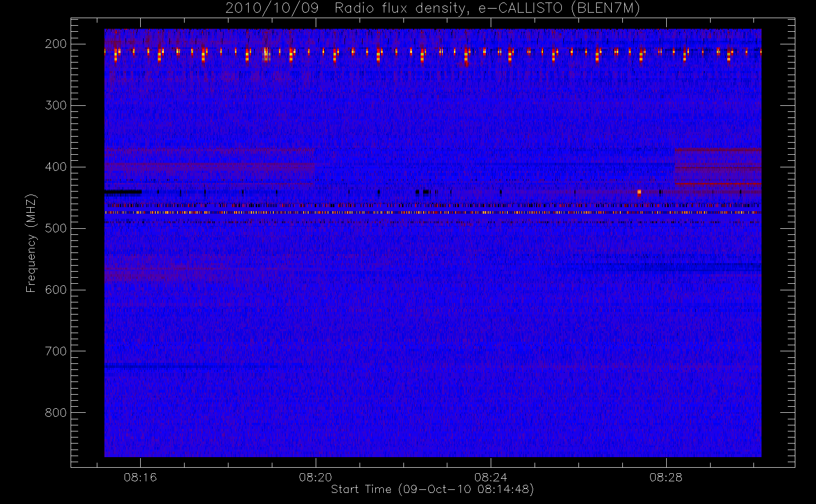
Task: Click the 08:24 time tick label
Action: (x=491, y=477)
